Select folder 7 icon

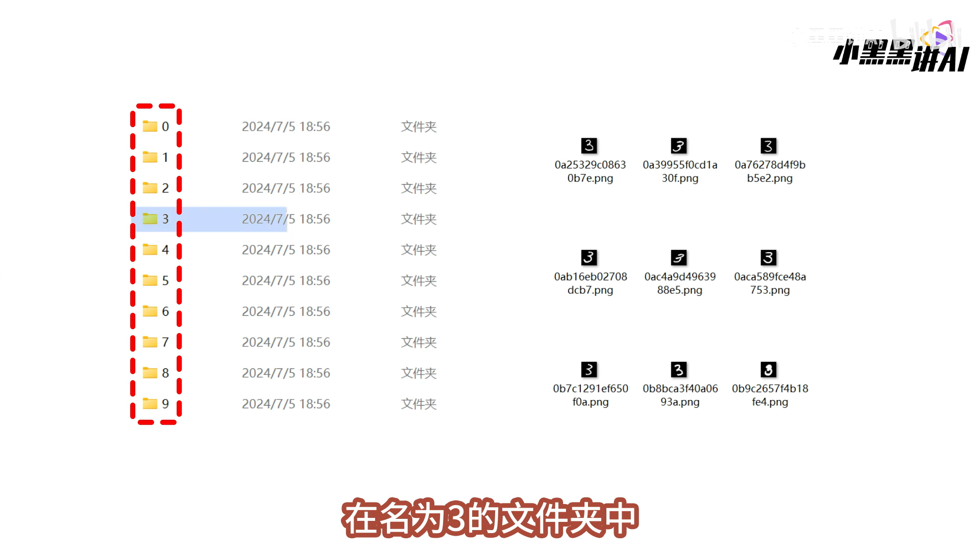[150, 342]
